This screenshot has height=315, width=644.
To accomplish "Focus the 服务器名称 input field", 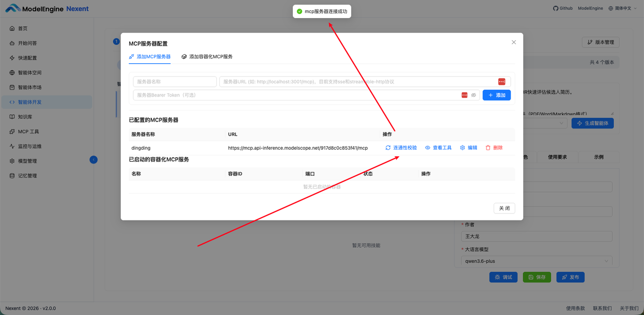I will point(175,81).
